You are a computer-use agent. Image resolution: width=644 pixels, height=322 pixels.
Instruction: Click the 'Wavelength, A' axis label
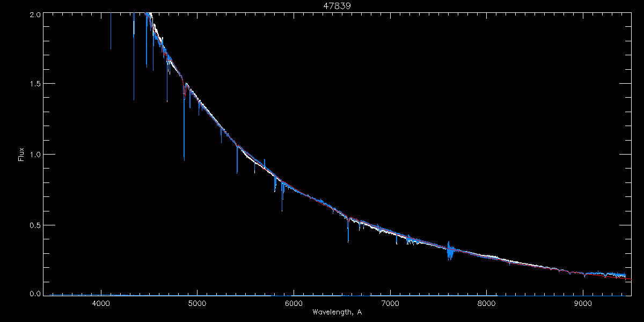click(336, 312)
